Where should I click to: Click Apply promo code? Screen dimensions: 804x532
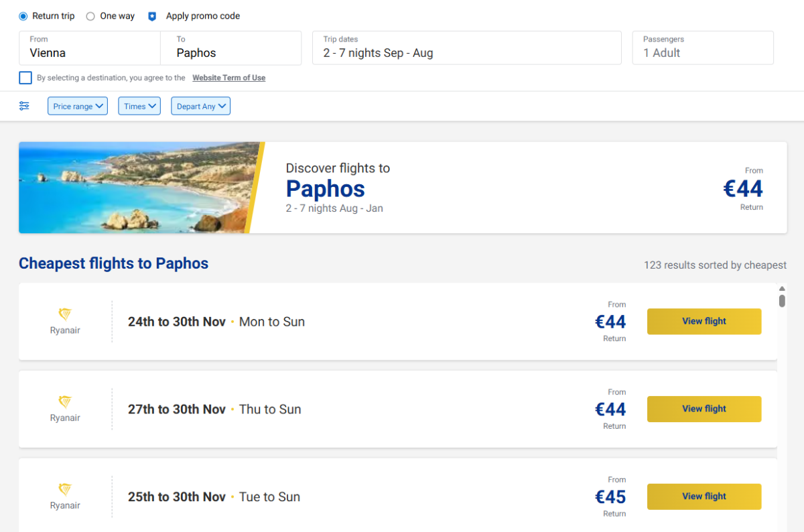[x=202, y=16]
